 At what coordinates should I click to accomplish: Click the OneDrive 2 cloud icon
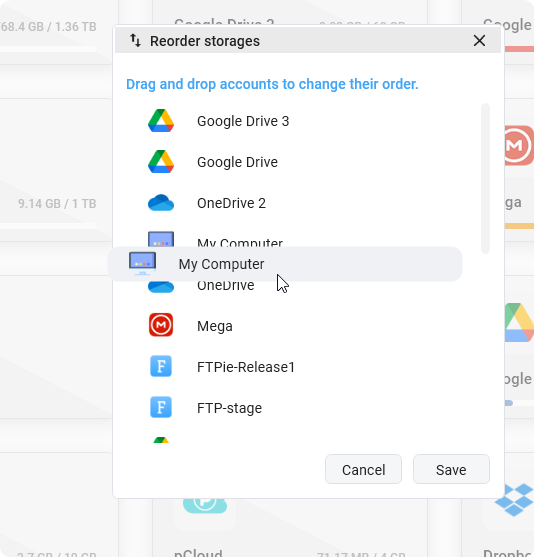coord(161,203)
